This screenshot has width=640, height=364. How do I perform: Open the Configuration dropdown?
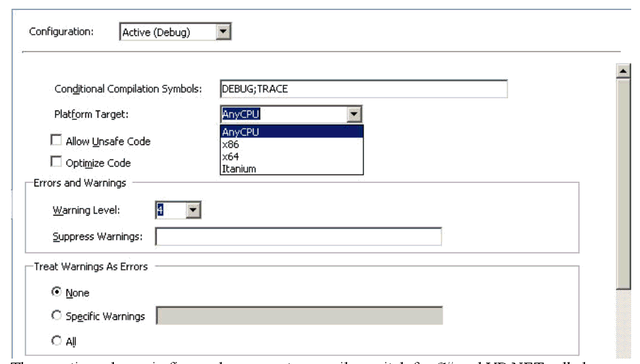click(223, 32)
